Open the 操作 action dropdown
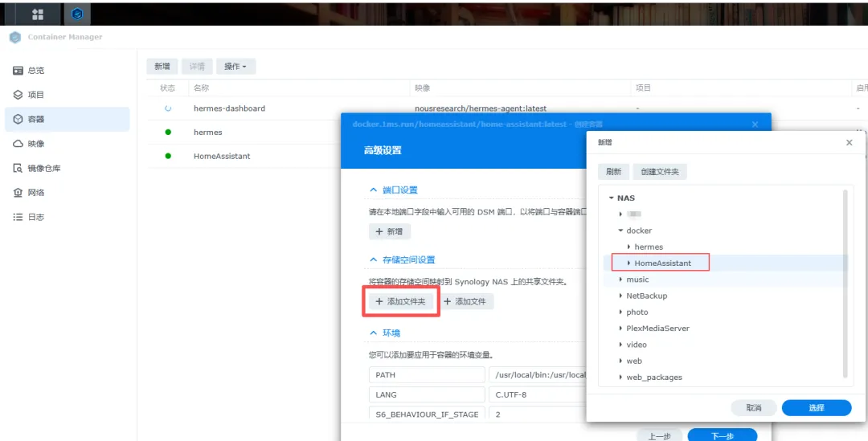The image size is (868, 441). point(235,67)
